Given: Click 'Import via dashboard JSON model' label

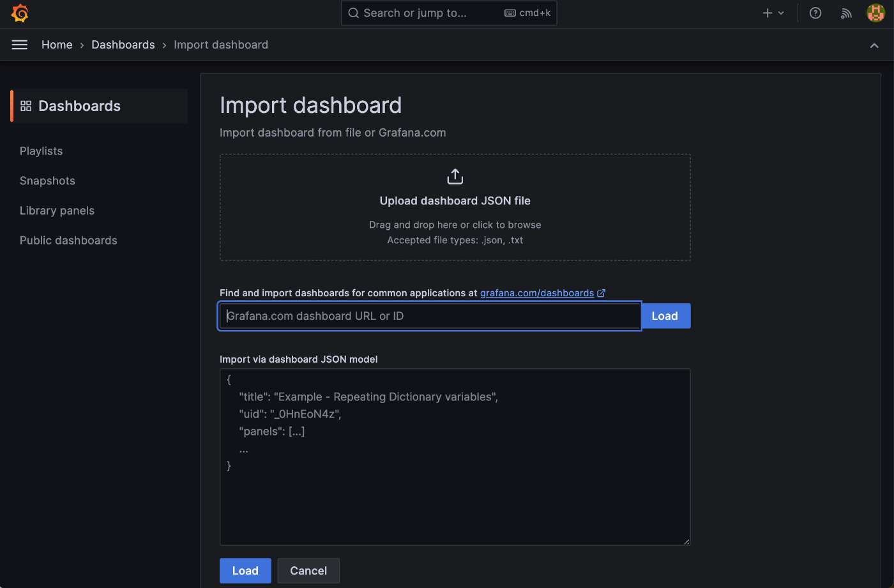Looking at the screenshot, I should pos(299,359).
